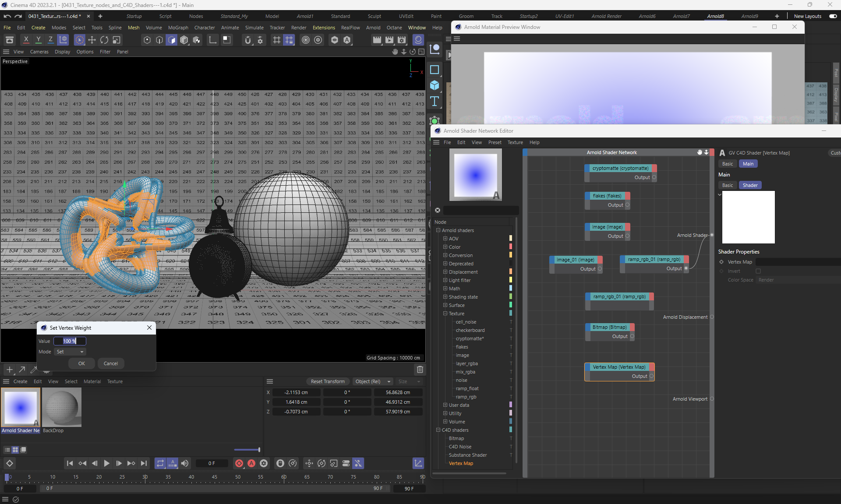Toggle the Invert checkbox in Shader Properties
This screenshot has height=504, width=841.
758,271
